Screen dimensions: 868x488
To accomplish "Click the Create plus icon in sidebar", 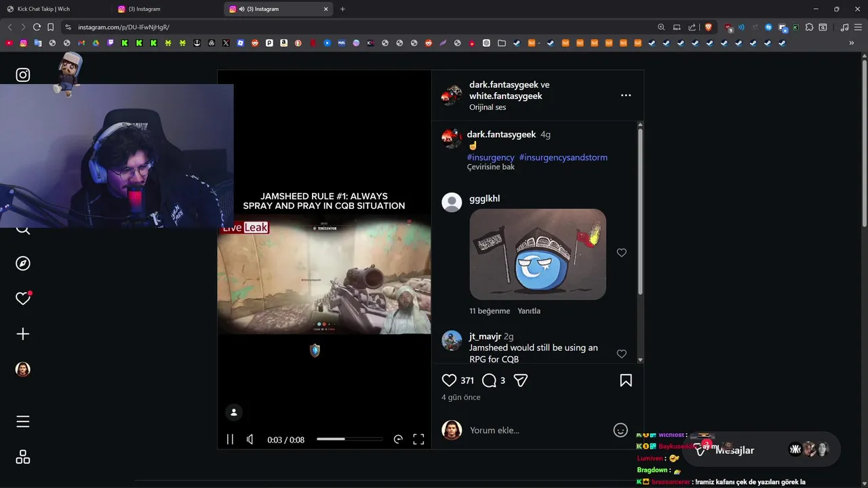I will click(x=23, y=334).
